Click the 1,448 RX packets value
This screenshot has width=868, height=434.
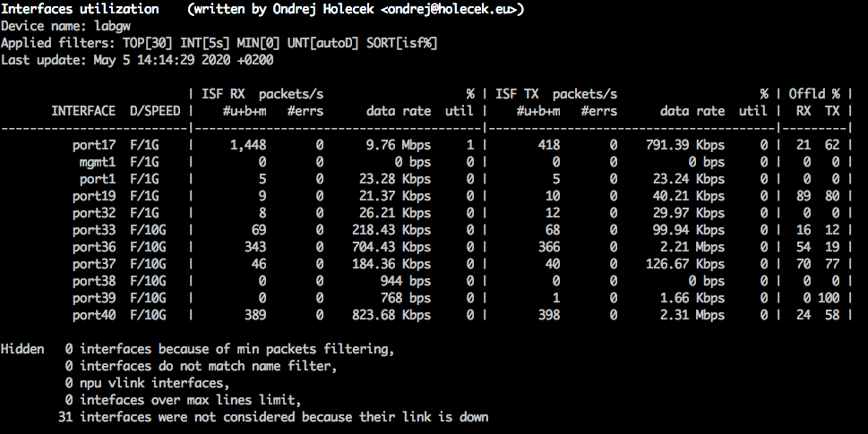[250, 145]
